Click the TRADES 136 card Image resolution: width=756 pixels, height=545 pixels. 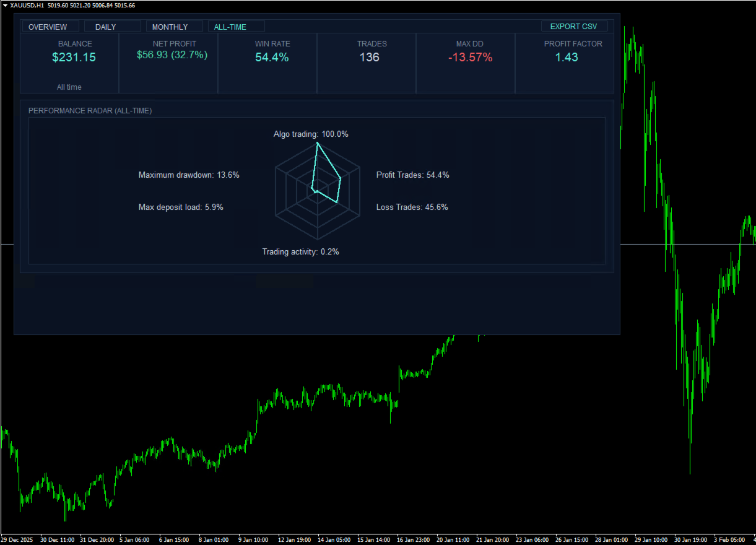367,63
